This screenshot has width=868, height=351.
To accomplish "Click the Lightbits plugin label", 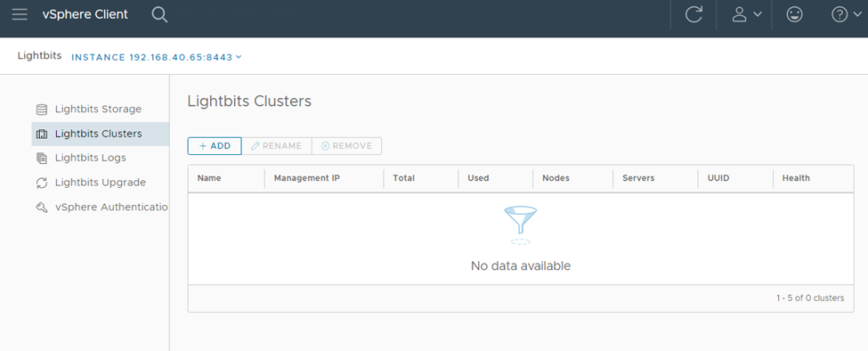I will coord(39,56).
